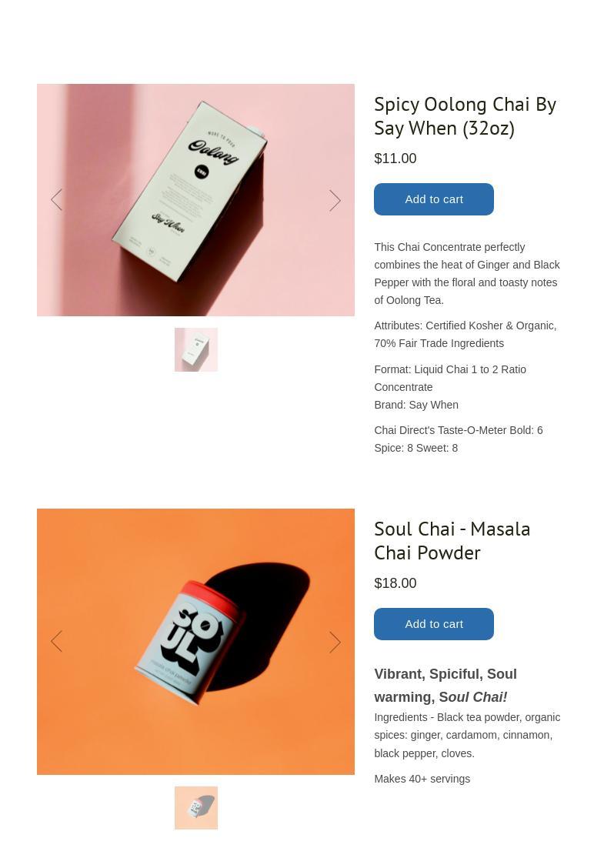View next Soul Chai product image
Viewport: 604px width, 868px height.
point(335,642)
